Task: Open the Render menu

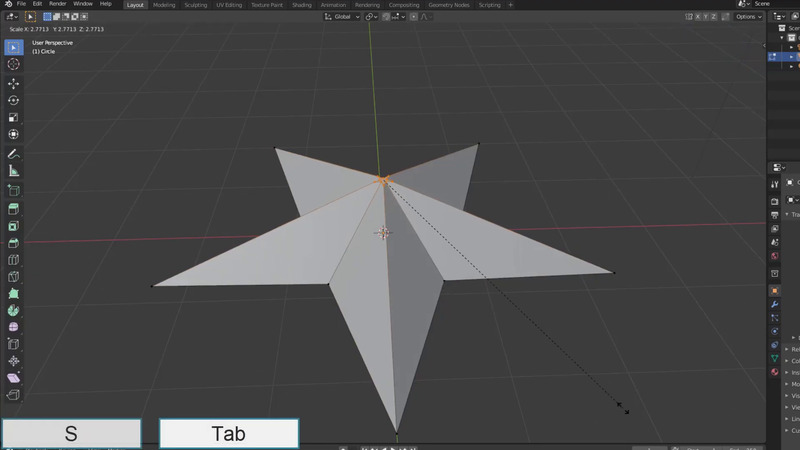Action: point(58,4)
